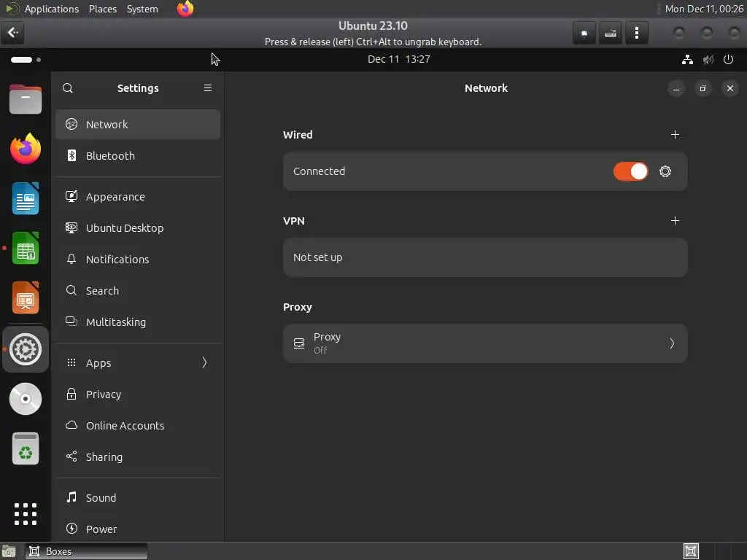This screenshot has width=747, height=560.
Task: Expand the Apps settings section
Action: click(x=138, y=363)
